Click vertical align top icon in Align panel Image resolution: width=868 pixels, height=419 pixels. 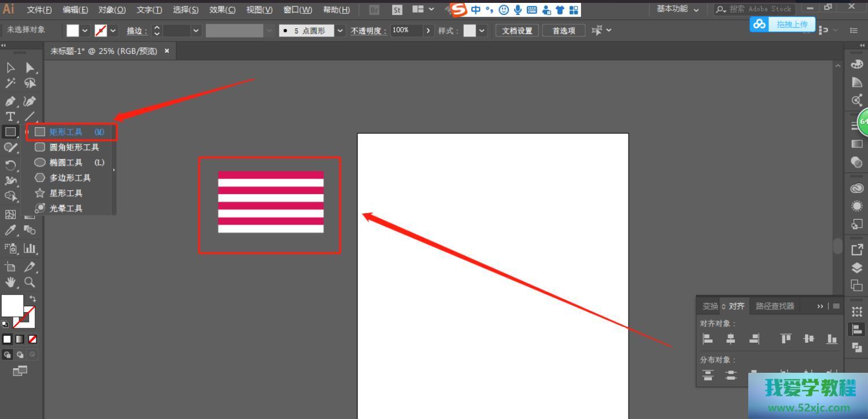[785, 339]
